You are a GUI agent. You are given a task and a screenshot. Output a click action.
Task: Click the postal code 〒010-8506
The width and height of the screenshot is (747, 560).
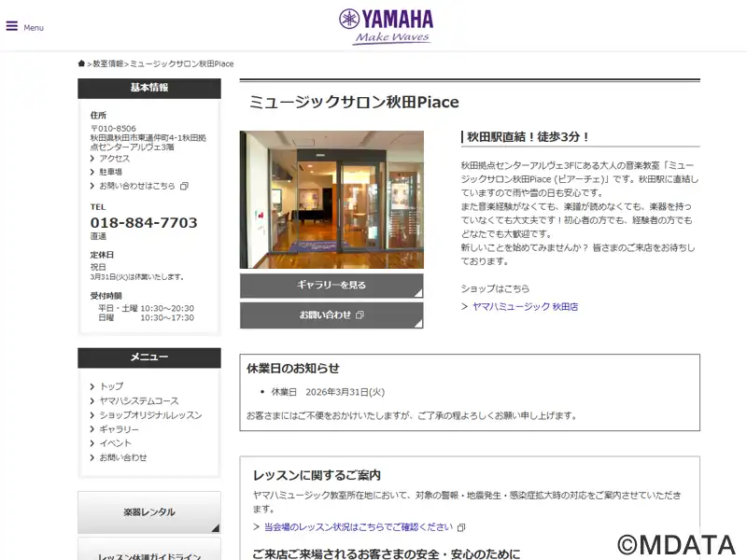pyautogui.click(x=113, y=129)
